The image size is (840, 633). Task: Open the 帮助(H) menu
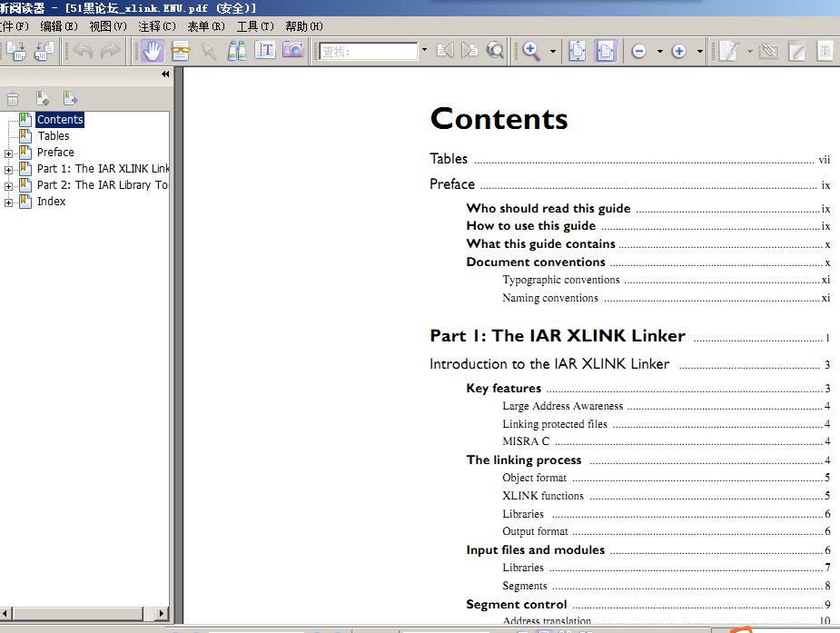point(303,26)
